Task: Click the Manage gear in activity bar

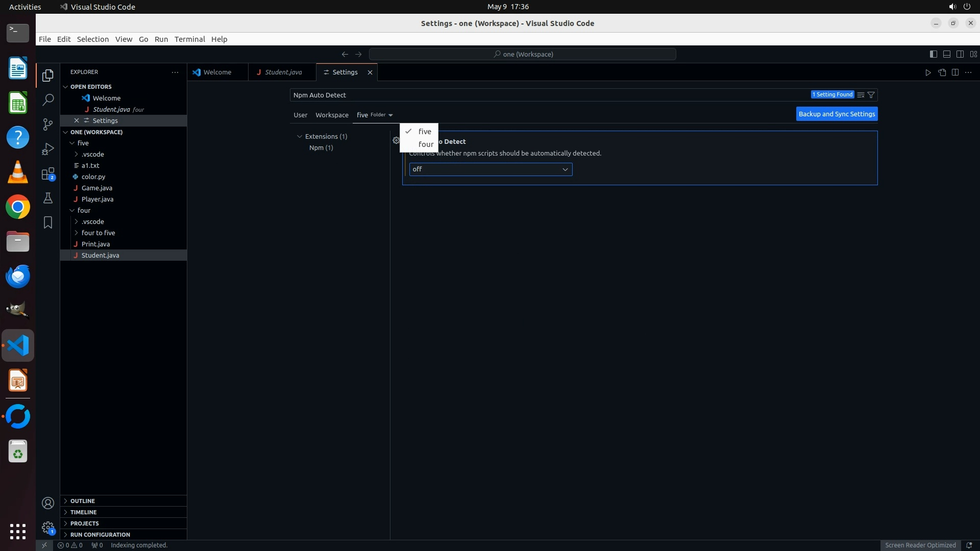Action: [x=48, y=528]
